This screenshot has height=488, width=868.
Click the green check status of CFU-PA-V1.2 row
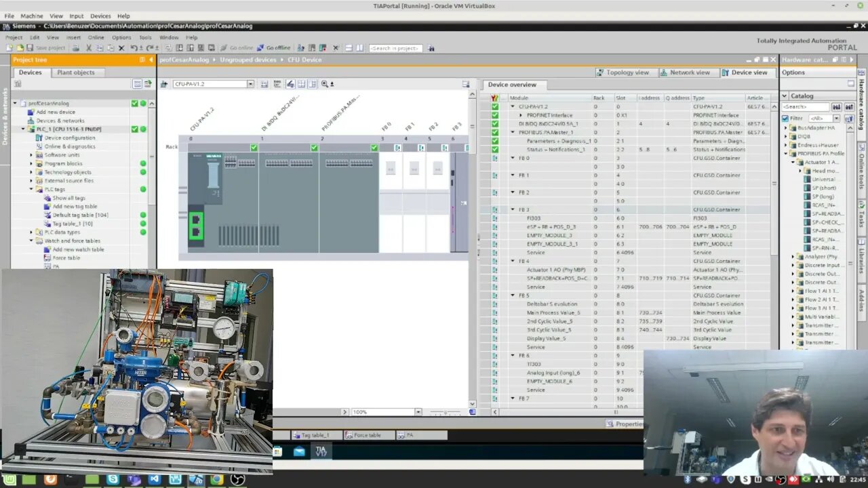coord(494,106)
